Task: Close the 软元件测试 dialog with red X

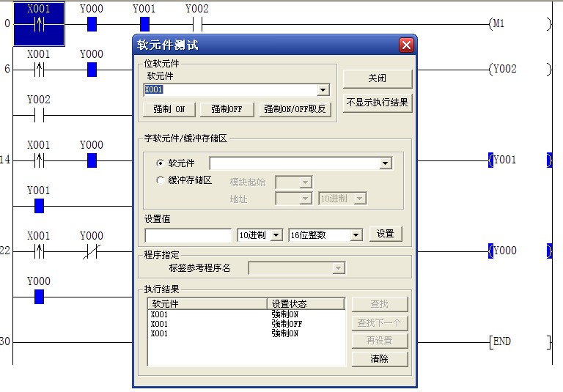Action: (406, 45)
